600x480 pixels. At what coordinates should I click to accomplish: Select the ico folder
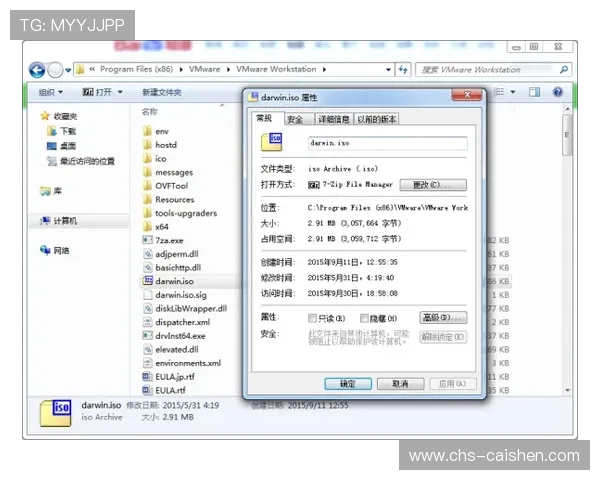pos(155,158)
